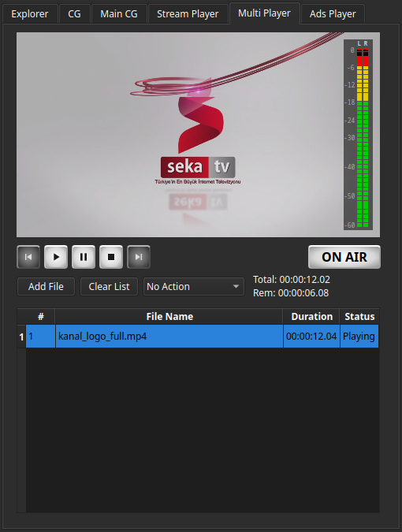Select the Multi Player tab
The width and height of the screenshot is (402, 532).
pyautogui.click(x=265, y=13)
